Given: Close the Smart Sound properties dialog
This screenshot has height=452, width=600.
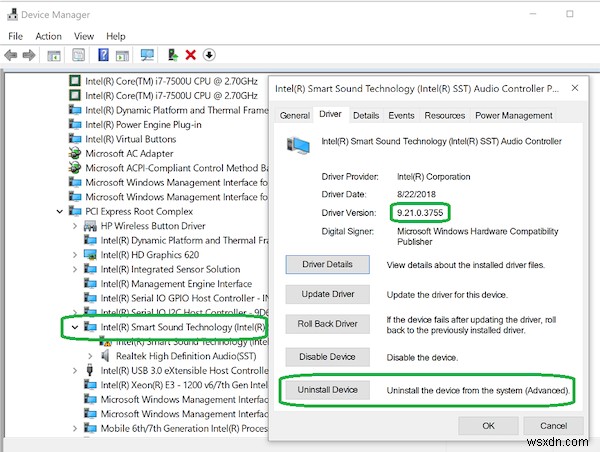Looking at the screenshot, I should (x=575, y=88).
